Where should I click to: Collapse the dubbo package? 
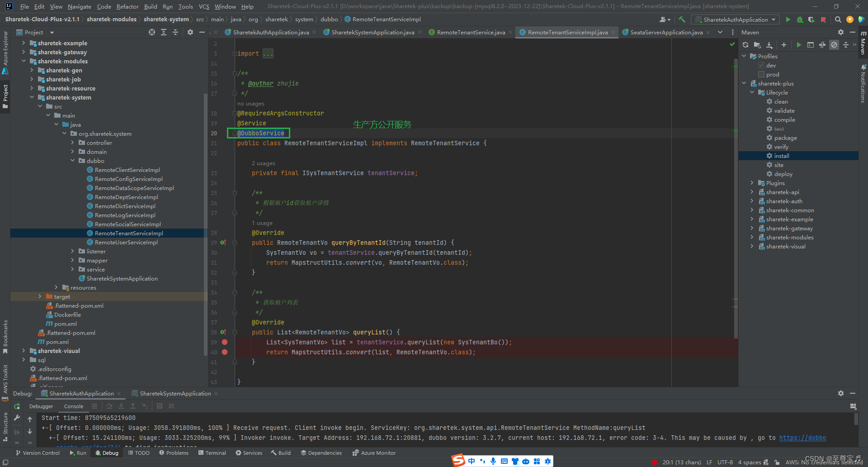tap(72, 161)
